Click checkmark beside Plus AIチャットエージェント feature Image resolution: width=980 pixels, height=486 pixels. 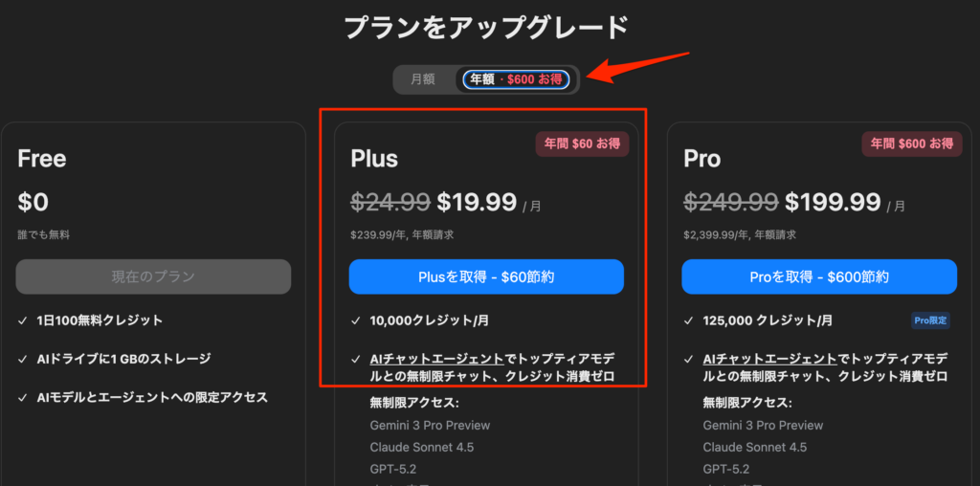pyautogui.click(x=356, y=359)
